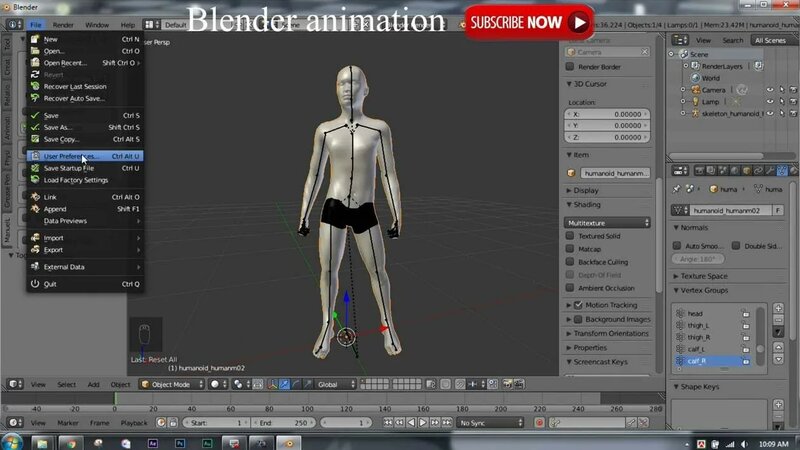Open the Global orientation dropdown
Image resolution: width=800 pixels, height=450 pixels.
(x=335, y=384)
